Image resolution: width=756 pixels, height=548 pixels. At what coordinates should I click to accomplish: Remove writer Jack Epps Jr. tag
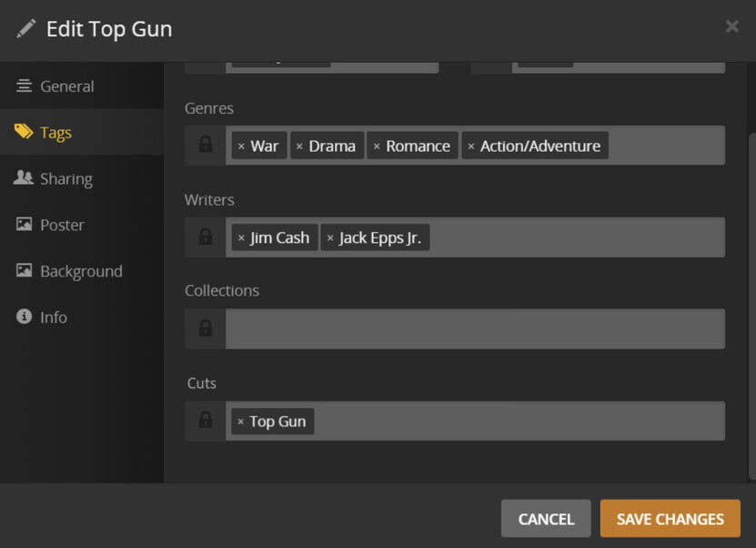[x=330, y=238]
